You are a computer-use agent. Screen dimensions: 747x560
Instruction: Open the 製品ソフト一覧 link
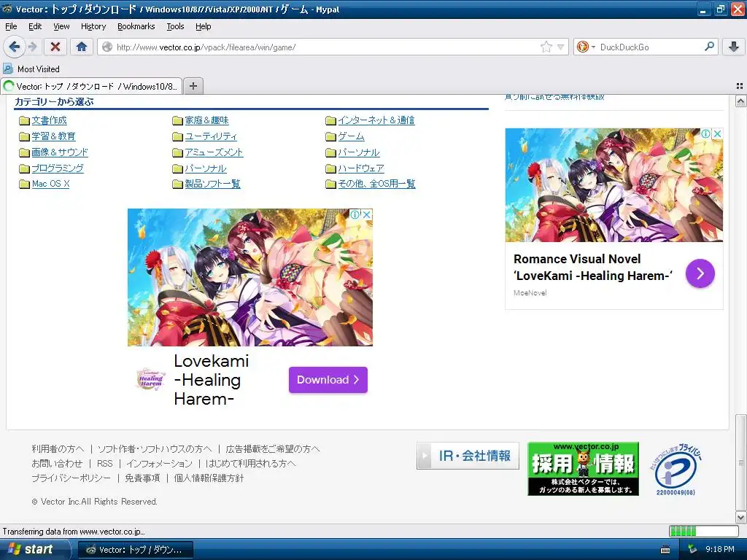212,184
